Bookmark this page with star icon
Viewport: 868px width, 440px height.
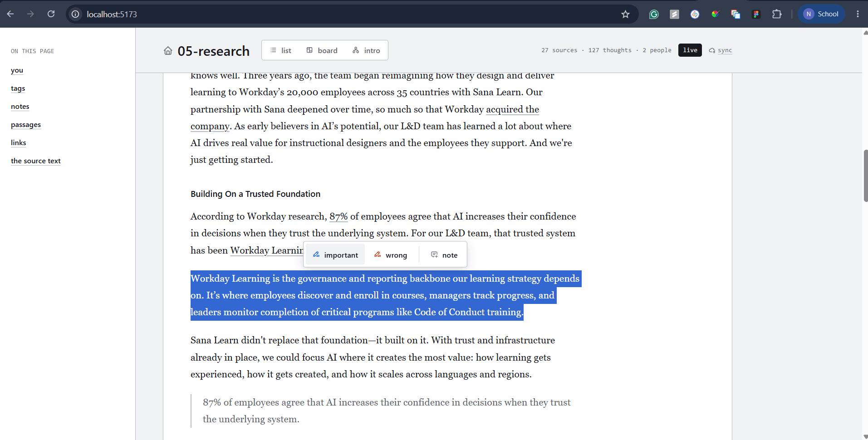click(625, 14)
